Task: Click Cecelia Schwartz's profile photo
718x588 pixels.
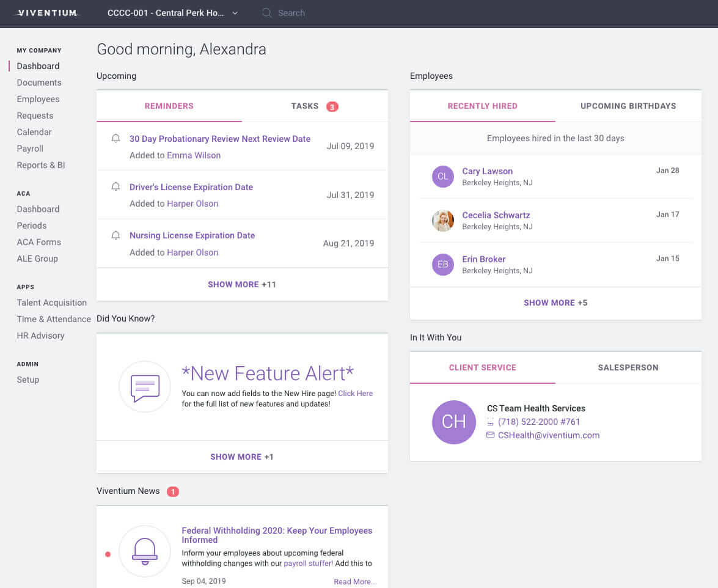Action: [443, 221]
